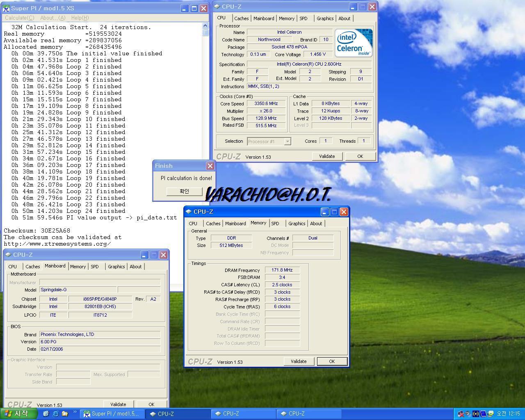Image resolution: width=525 pixels, height=420 pixels.
Task: Click the Springdale-G model field
Action: (78, 290)
